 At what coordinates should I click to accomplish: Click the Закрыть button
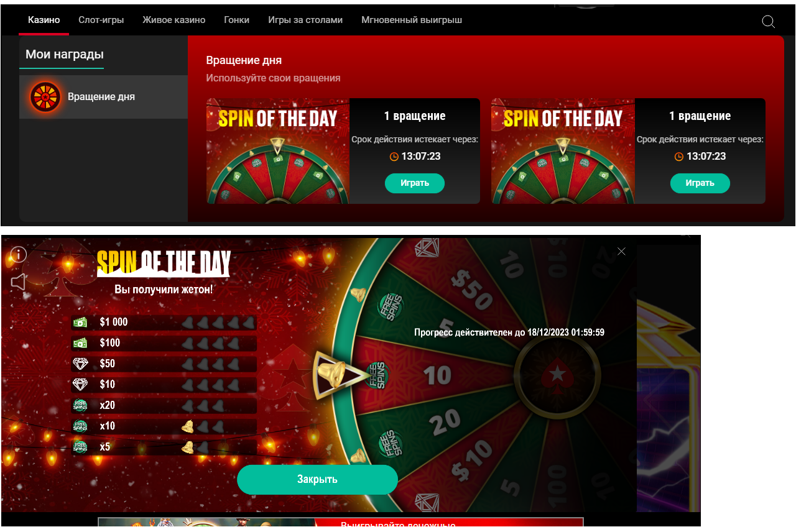(317, 479)
